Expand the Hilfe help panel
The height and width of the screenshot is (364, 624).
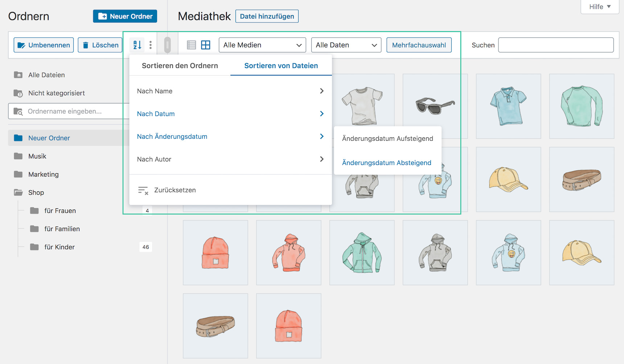[x=600, y=7]
